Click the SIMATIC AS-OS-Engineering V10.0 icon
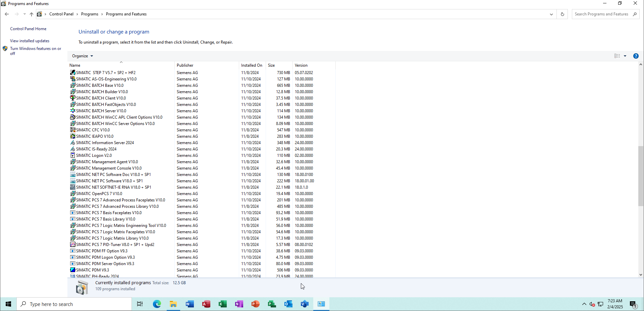The height and width of the screenshot is (311, 644). coord(73,79)
